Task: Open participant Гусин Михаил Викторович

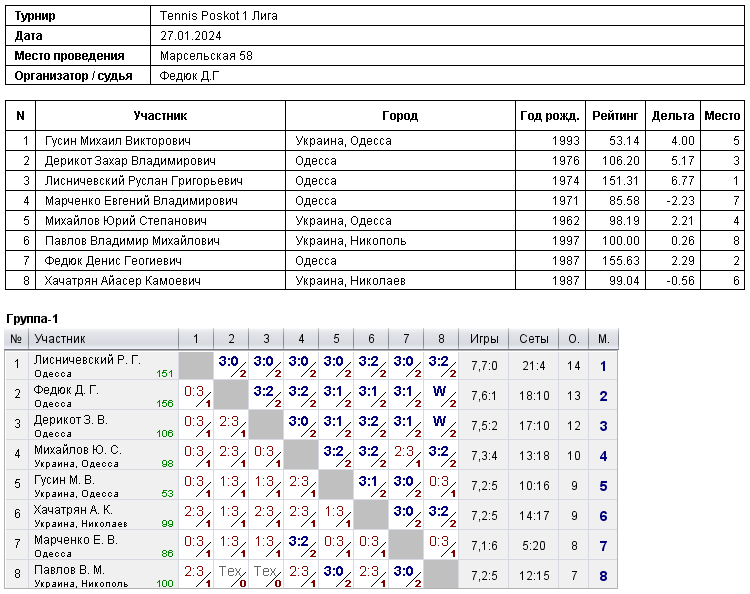Action: pos(118,141)
